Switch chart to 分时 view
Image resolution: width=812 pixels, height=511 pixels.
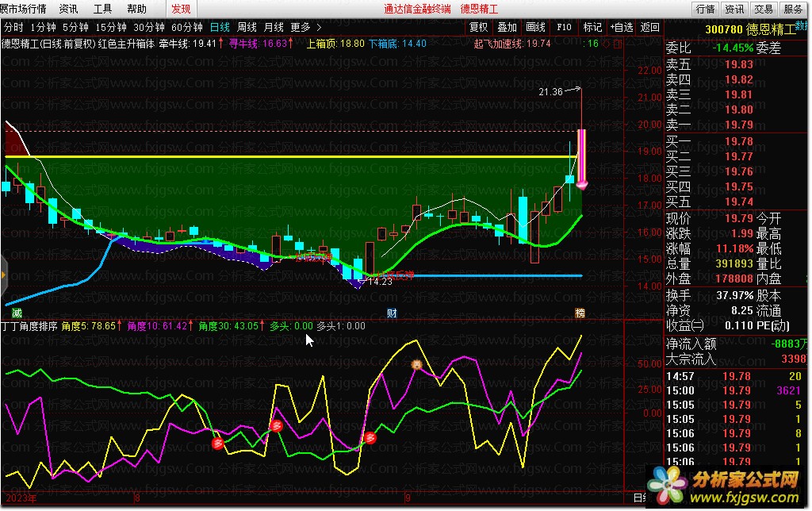(x=13, y=28)
